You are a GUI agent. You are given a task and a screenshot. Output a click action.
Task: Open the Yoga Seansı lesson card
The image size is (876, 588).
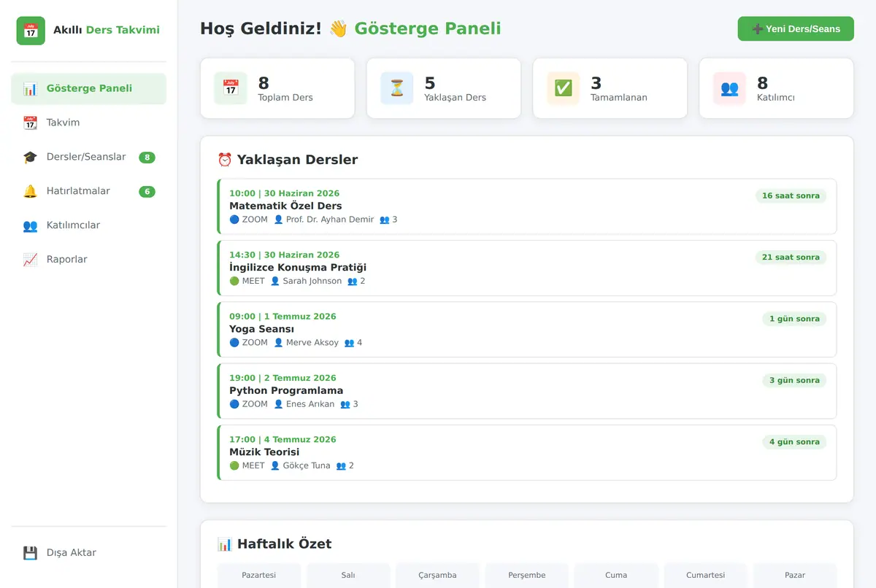tap(527, 330)
